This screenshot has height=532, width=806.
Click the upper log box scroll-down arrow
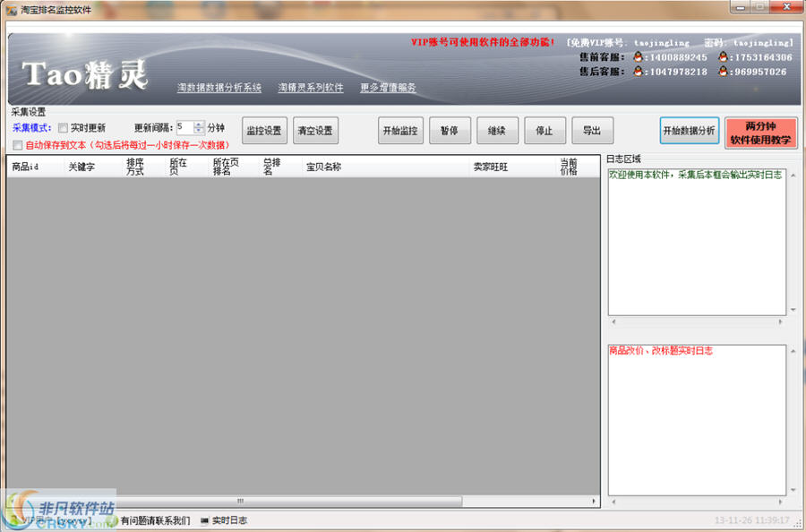pos(793,309)
